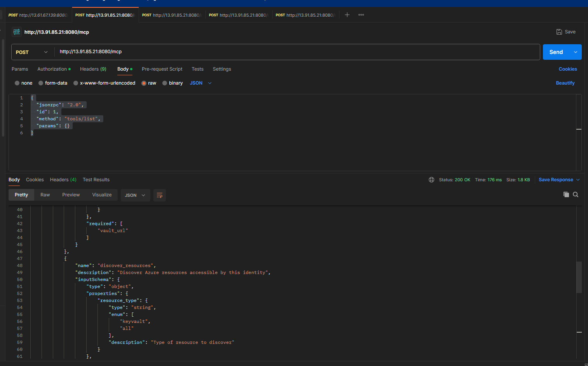Open the response JSON format dropdown
Screen dimensions: 588x366
tap(135, 195)
